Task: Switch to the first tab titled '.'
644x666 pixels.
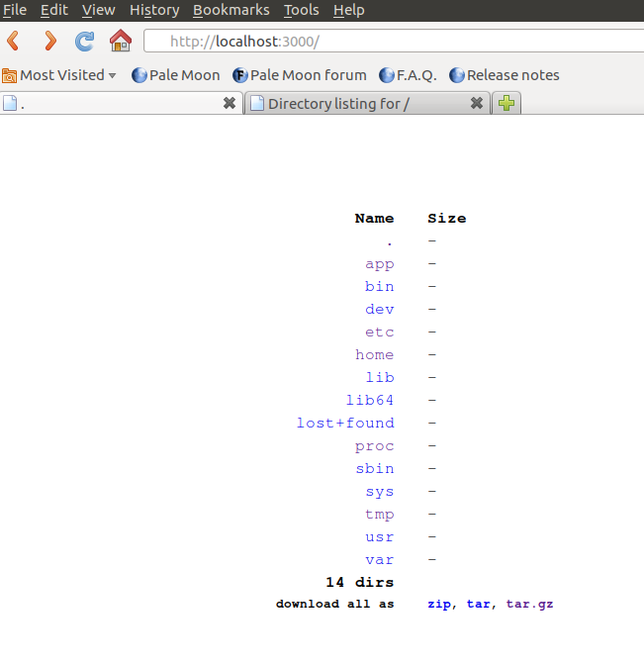Action: [121, 103]
